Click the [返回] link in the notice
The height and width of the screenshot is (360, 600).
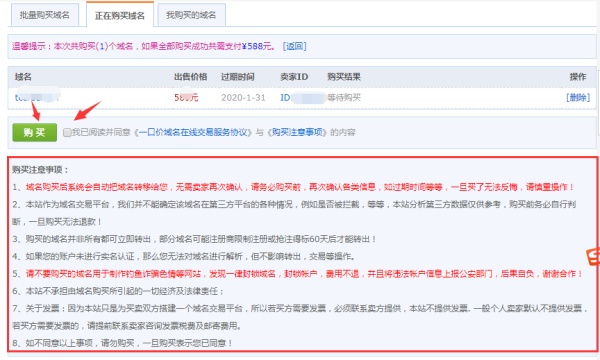[294, 46]
